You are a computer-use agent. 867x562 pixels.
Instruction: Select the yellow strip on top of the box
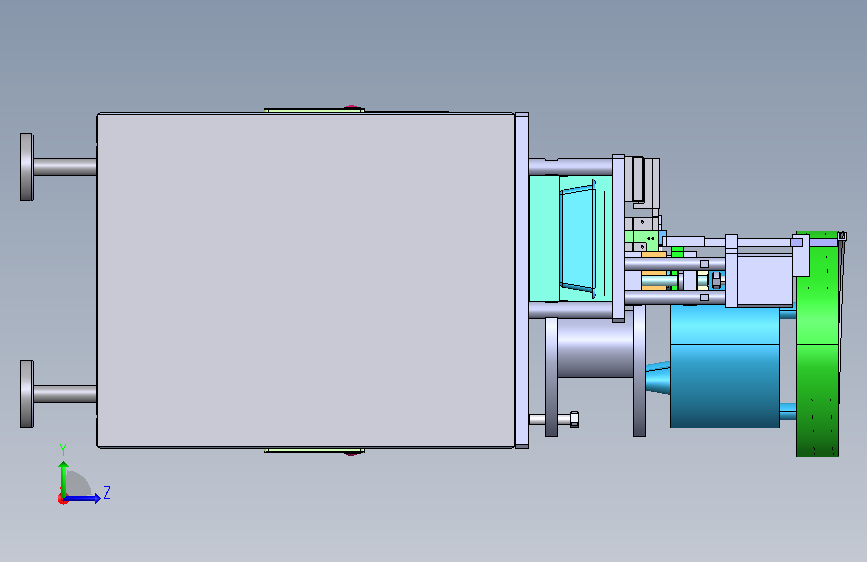(x=314, y=111)
